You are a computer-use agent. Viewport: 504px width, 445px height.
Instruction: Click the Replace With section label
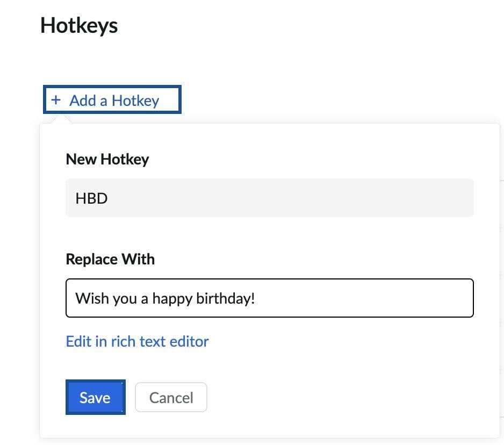[x=110, y=259]
